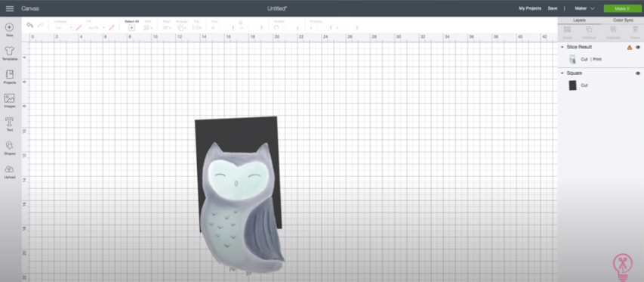Click the Undo arrow
The image size is (644, 282).
click(x=29, y=26)
